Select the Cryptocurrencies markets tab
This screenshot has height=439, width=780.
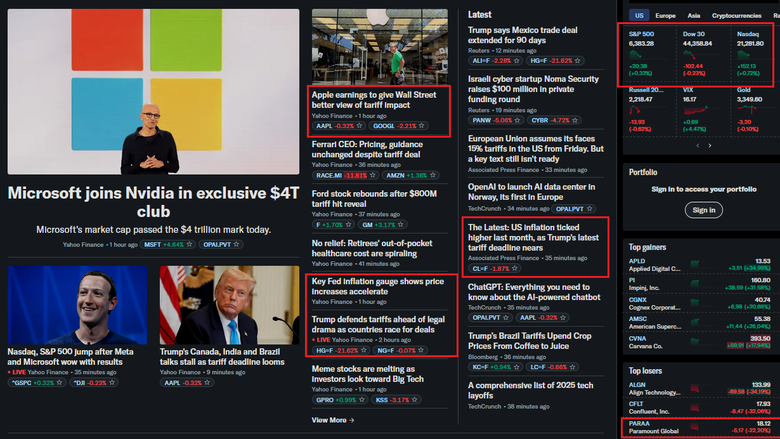[736, 15]
